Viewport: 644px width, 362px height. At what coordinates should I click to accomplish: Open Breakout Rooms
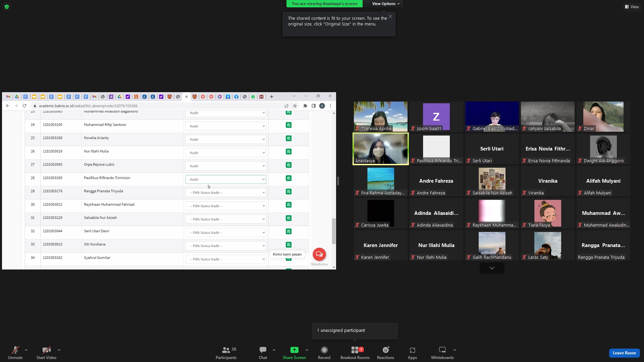[x=355, y=353]
